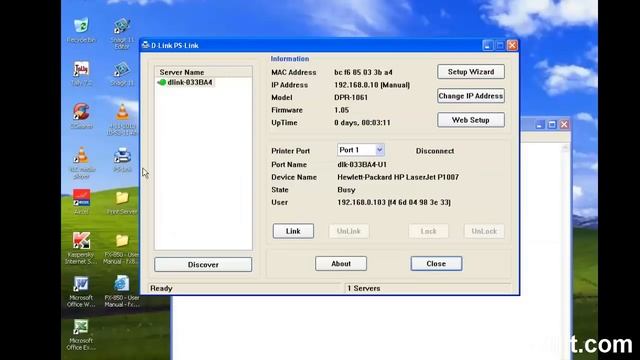
Task: Click device name Hewlett-Packard HP LaserJet P1007
Action: click(398, 177)
